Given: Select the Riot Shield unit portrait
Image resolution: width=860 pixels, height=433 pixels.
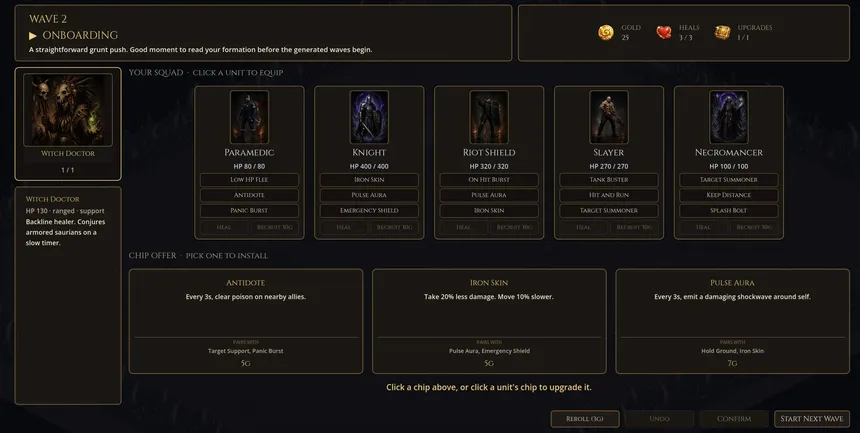Looking at the screenshot, I should tap(489, 117).
